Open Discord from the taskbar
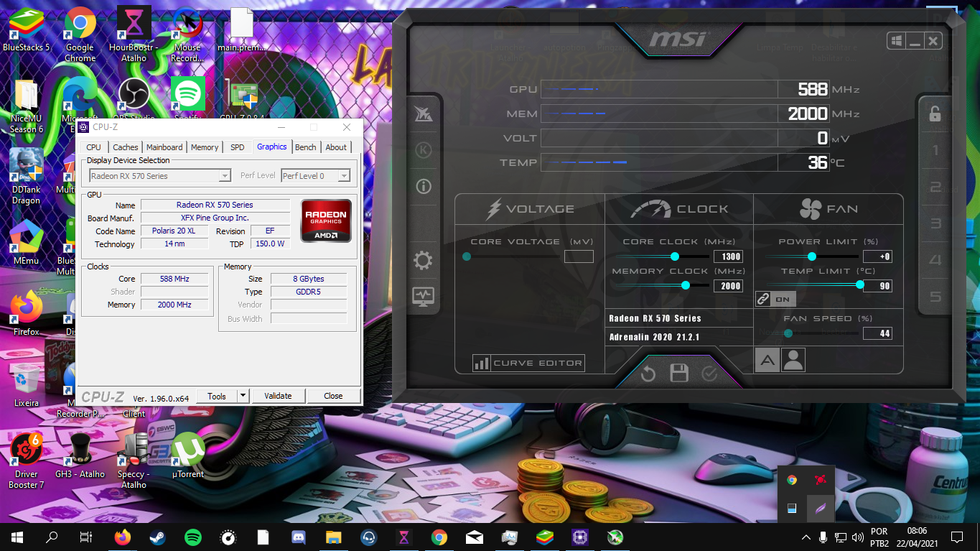Viewport: 980px width, 551px height. 299,537
